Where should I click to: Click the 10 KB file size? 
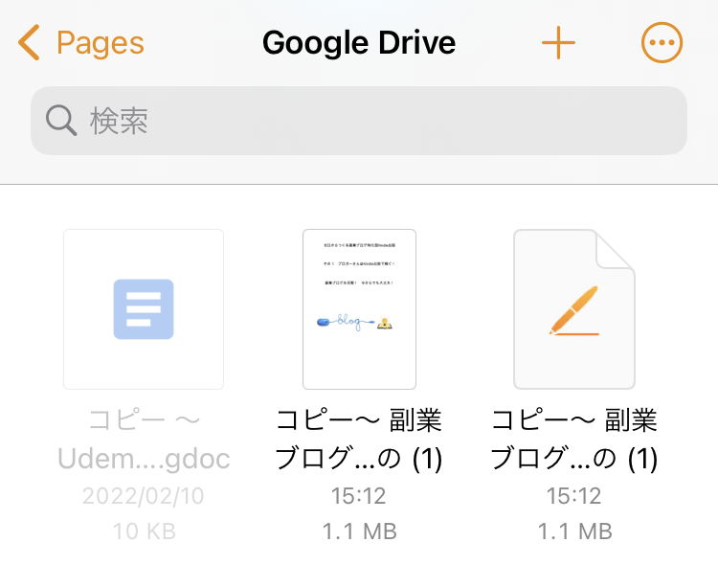(145, 531)
